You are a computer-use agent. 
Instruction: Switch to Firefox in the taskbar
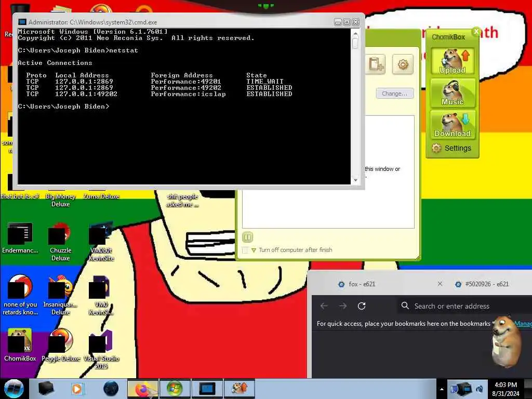coord(142,389)
